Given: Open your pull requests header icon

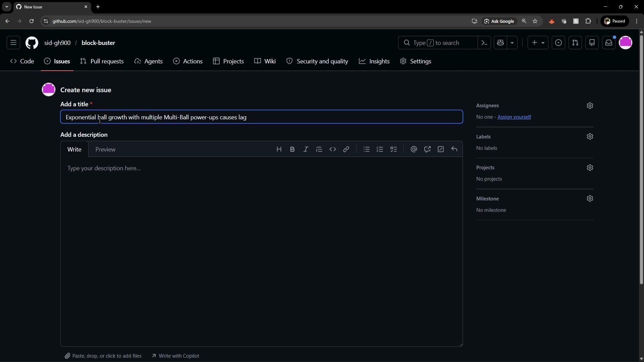Looking at the screenshot, I should (x=575, y=43).
